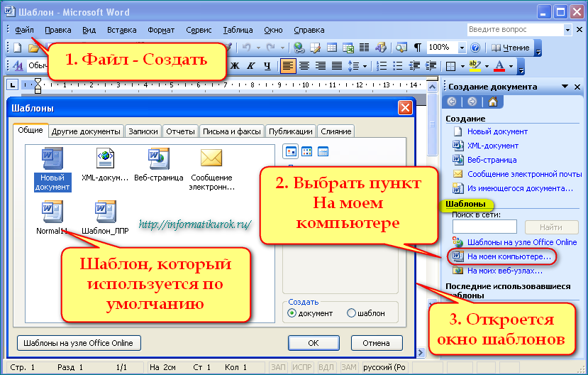Insert a hyperlink using the globe icon
Screen dimensions: 588x375
(x=299, y=48)
